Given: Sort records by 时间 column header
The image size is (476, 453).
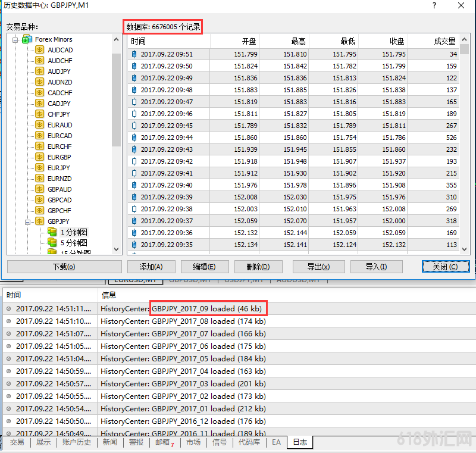Looking at the screenshot, I should [x=169, y=41].
